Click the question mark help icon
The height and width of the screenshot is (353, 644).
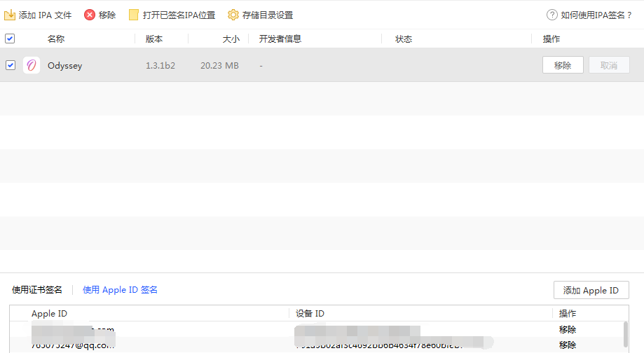552,15
